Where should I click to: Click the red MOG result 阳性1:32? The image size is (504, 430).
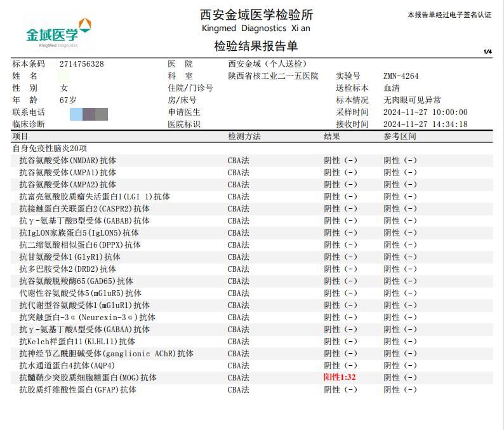coord(340,377)
